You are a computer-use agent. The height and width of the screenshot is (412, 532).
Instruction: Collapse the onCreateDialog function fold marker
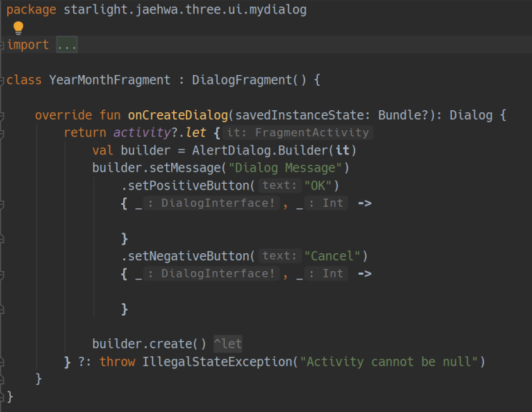coord(3,115)
